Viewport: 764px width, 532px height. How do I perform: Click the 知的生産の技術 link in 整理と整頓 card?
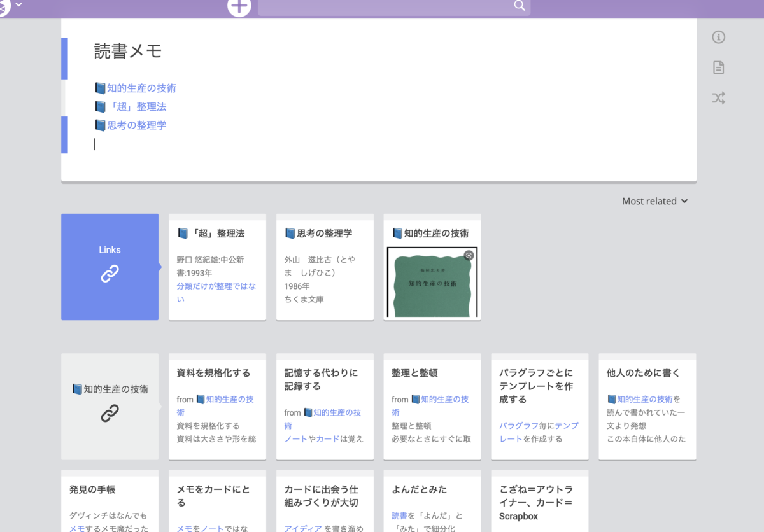[430, 405]
